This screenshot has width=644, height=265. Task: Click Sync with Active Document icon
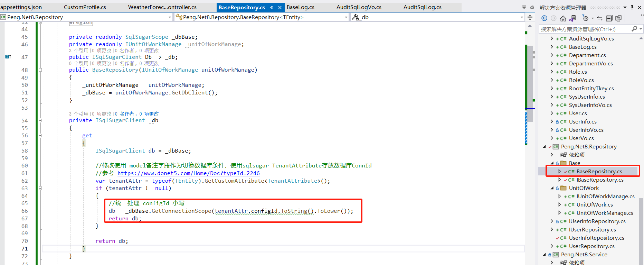600,18
